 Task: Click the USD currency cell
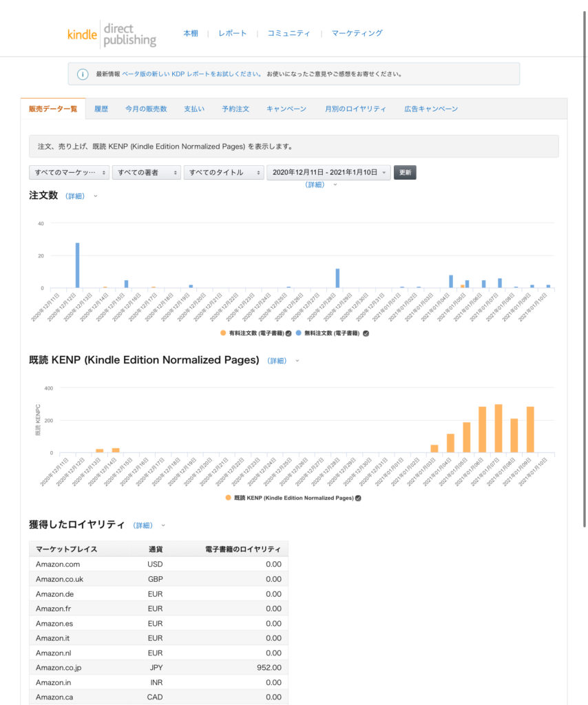155,565
